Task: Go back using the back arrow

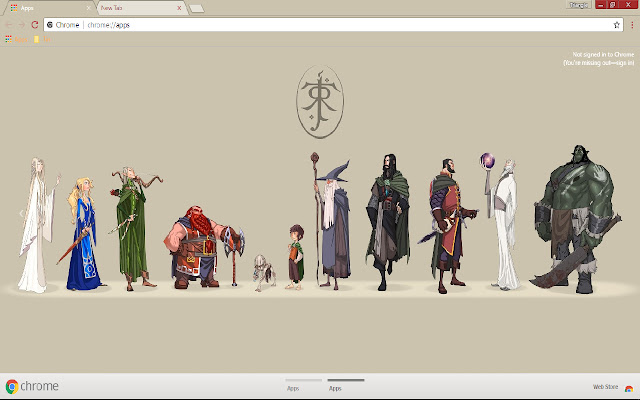Action: point(9,25)
